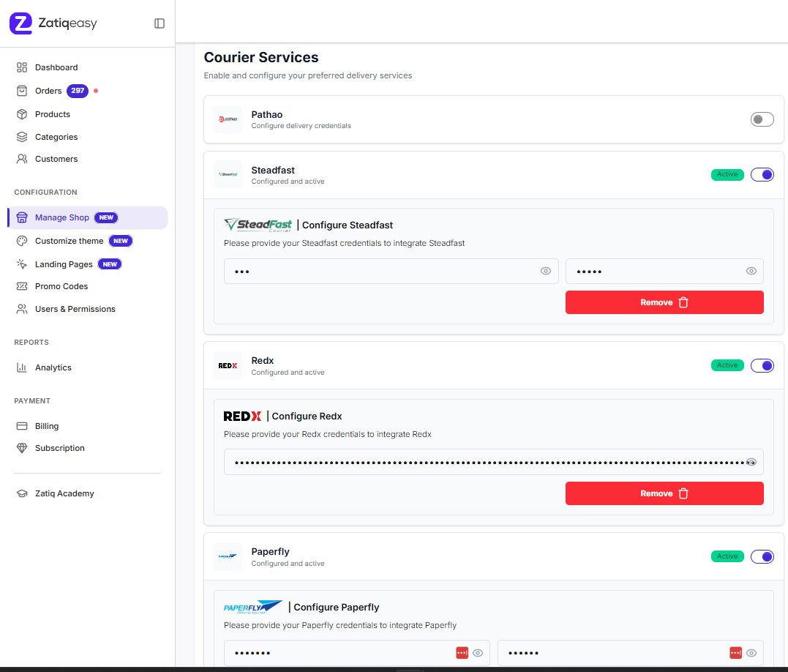Viewport: 788px width, 672px height.
Task: Show the hidden Redx credential value
Action: 751,462
